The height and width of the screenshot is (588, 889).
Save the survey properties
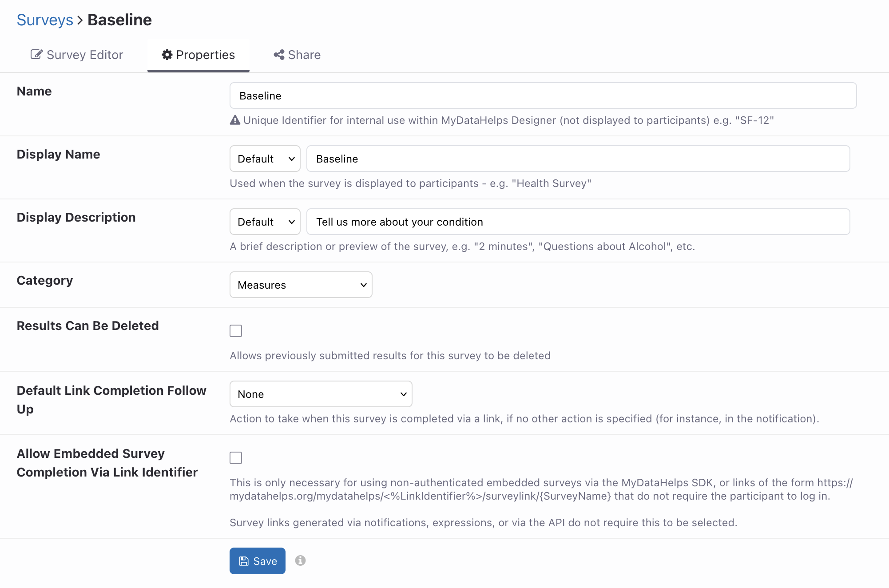pyautogui.click(x=258, y=561)
